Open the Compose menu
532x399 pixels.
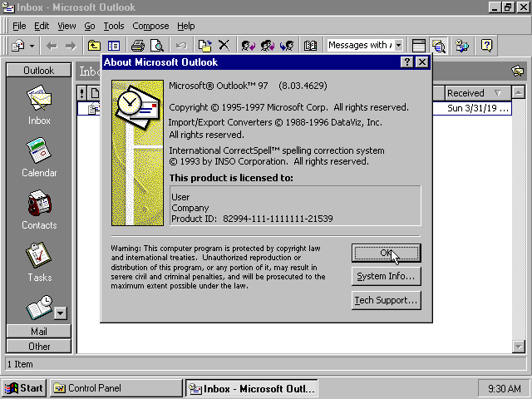point(150,27)
